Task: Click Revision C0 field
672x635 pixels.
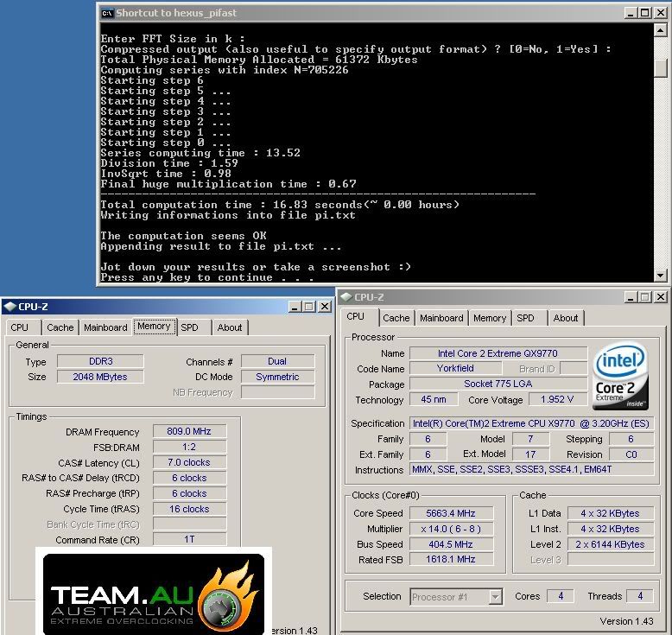Action: click(631, 454)
